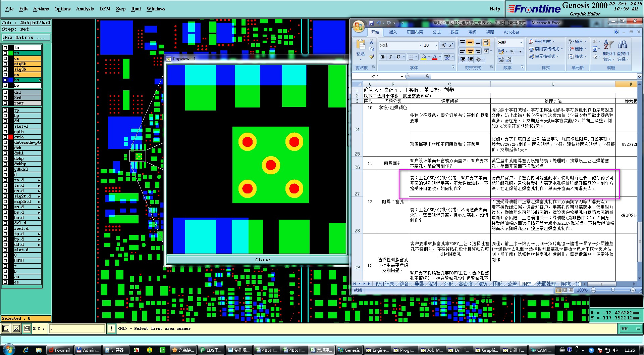Image resolution: width=644 pixels, height=355 pixels.
Task: Click the Paste clipboard icon in Excel
Action: tap(361, 45)
